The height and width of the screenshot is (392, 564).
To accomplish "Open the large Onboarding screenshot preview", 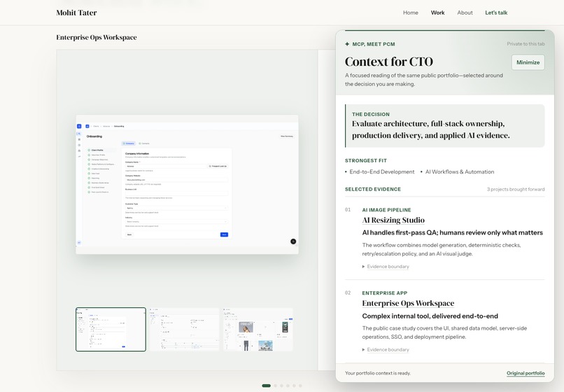I will click(187, 184).
